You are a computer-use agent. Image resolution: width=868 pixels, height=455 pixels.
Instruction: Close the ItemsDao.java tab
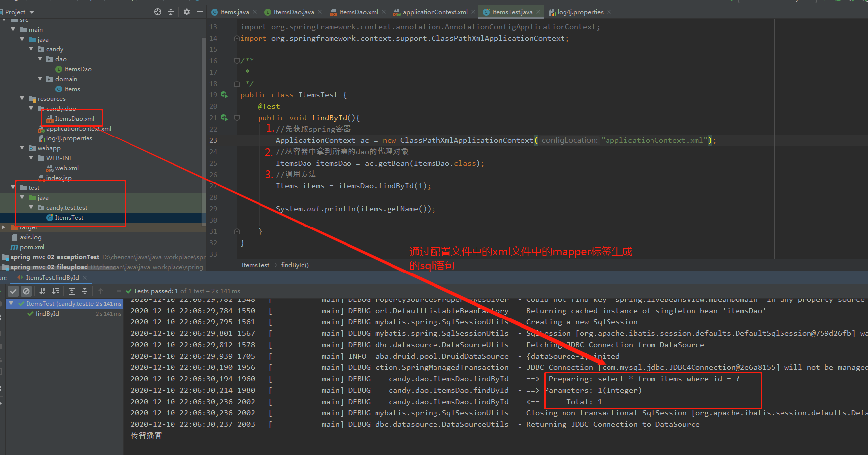click(x=320, y=12)
